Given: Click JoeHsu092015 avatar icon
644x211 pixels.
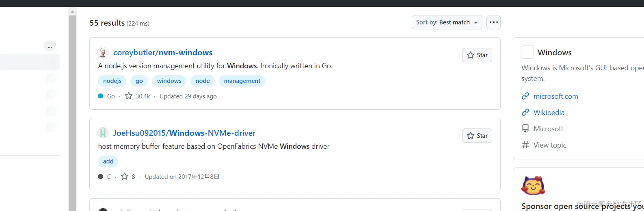Looking at the screenshot, I should 103,133.
